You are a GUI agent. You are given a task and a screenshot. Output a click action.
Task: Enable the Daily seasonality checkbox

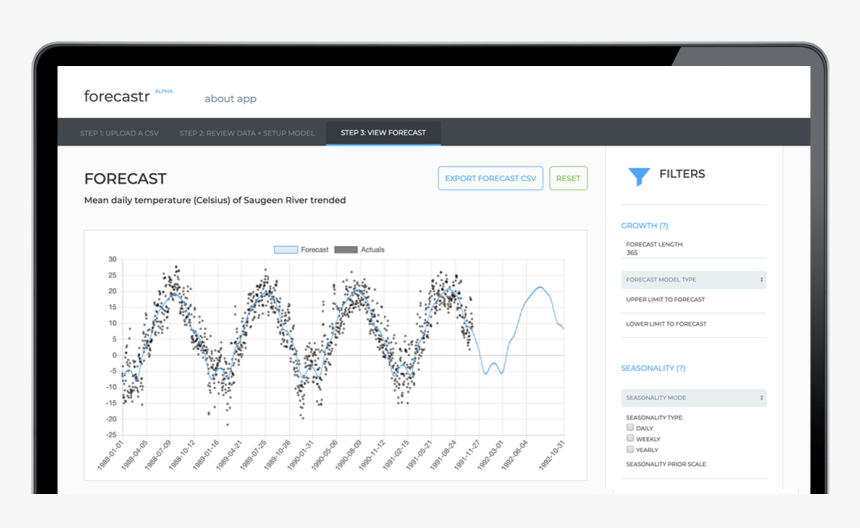click(x=630, y=427)
